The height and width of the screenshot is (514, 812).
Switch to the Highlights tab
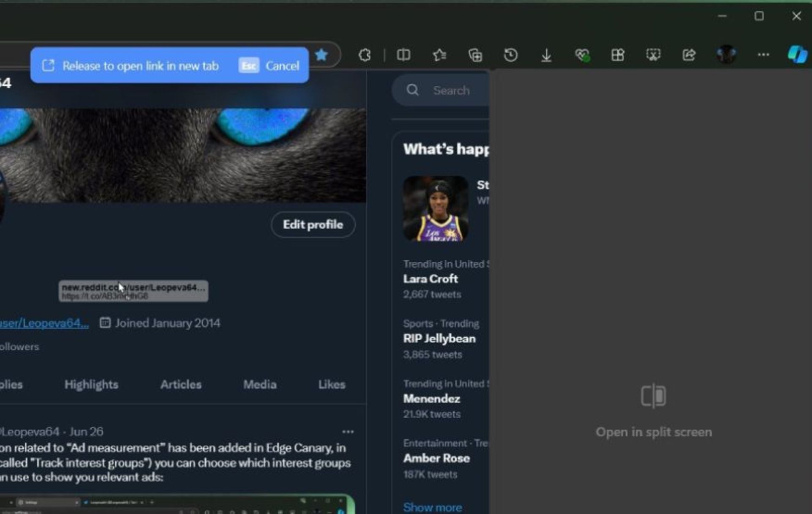pyautogui.click(x=91, y=384)
